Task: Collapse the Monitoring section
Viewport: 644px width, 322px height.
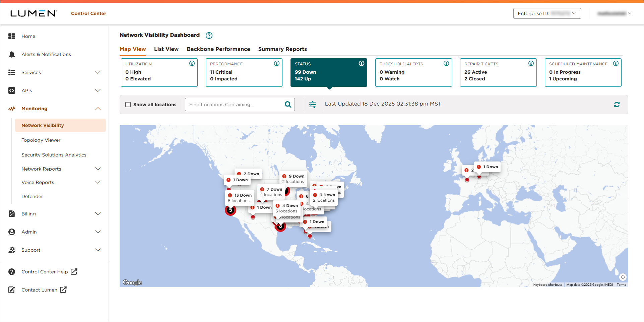Action: pyautogui.click(x=98, y=108)
